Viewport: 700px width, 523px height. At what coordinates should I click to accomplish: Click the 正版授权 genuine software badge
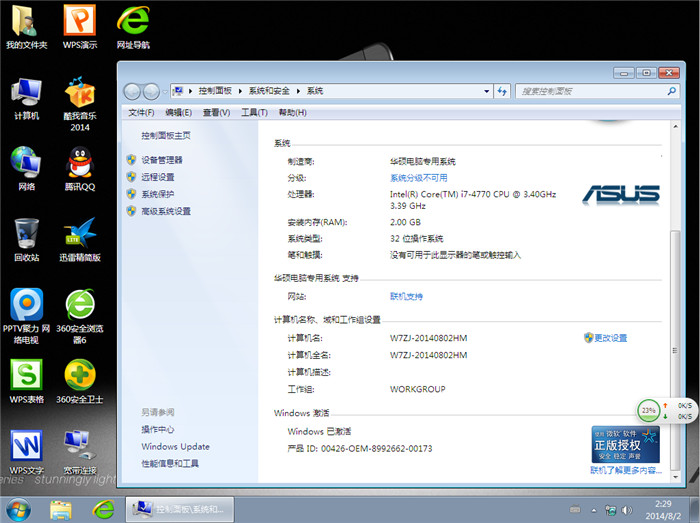(625, 444)
